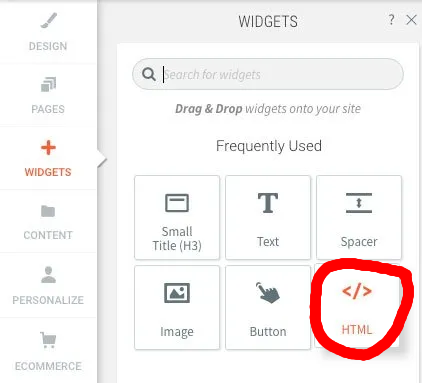Click the ECOMMERCE sidebar label
422x383 pixels.
click(48, 366)
